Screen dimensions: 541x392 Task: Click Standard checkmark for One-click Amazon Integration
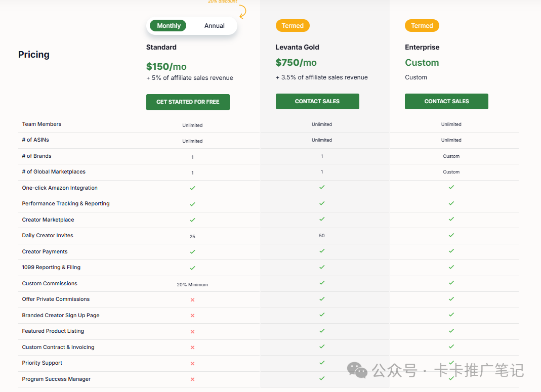point(192,188)
